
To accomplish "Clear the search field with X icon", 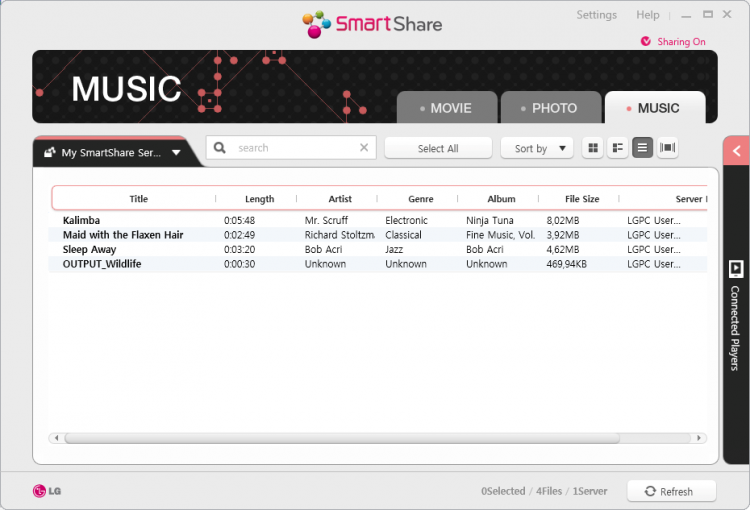I will pos(364,148).
